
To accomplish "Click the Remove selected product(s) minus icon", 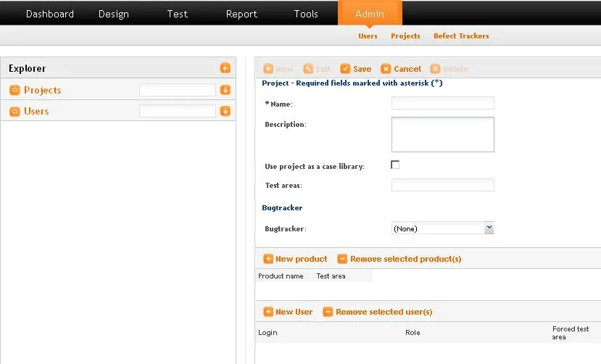I will 342,259.
